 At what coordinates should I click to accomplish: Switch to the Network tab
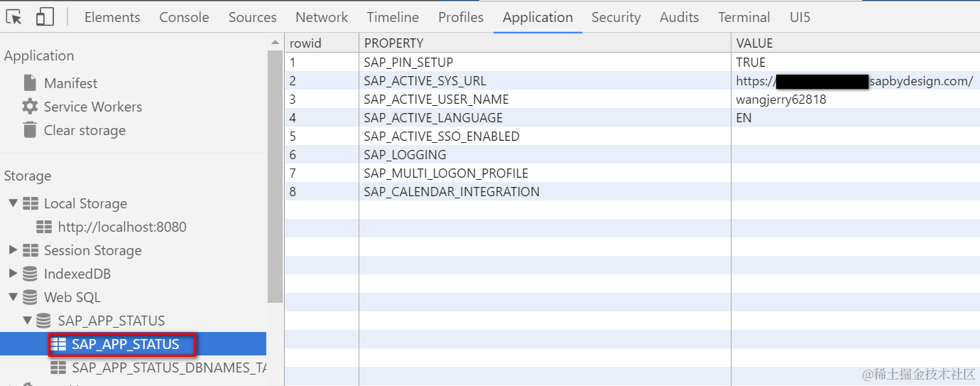click(322, 17)
